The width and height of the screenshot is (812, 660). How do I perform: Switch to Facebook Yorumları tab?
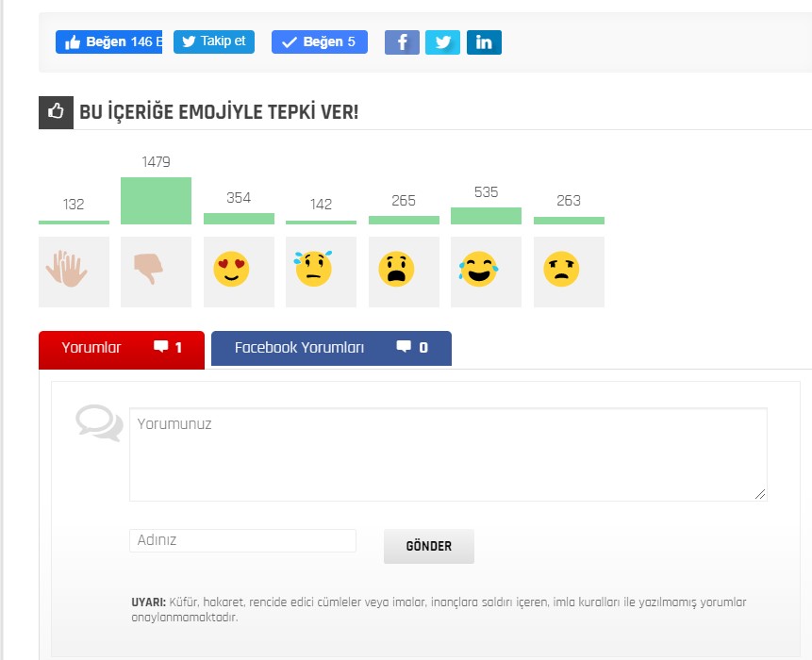[331, 348]
